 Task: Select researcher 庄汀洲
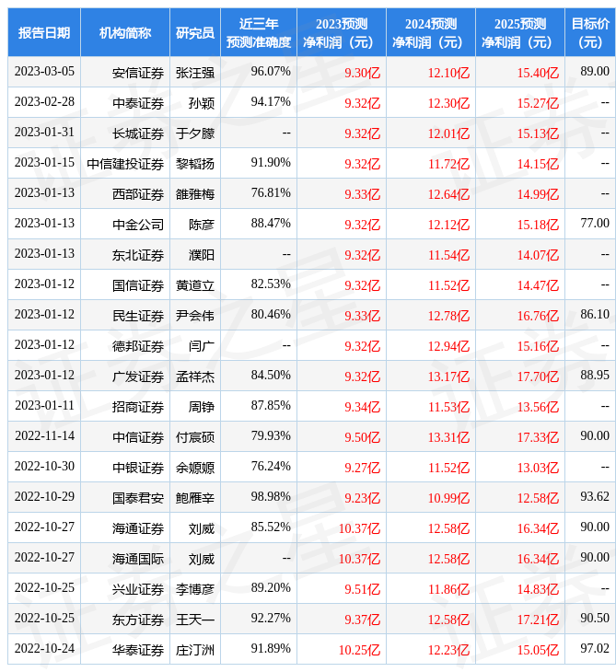click(195, 651)
